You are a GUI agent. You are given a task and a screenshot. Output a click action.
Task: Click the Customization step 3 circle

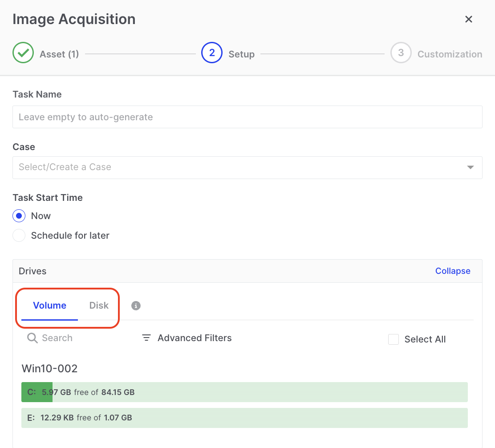pyautogui.click(x=401, y=53)
